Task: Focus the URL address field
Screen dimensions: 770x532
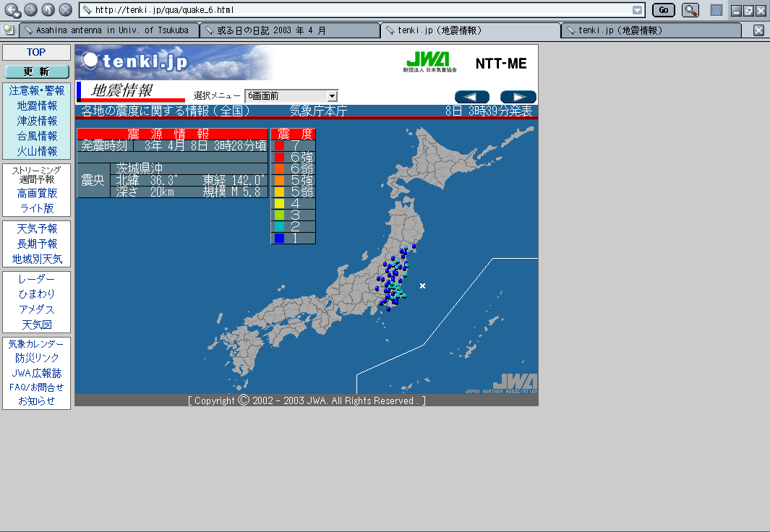Action: (x=361, y=10)
